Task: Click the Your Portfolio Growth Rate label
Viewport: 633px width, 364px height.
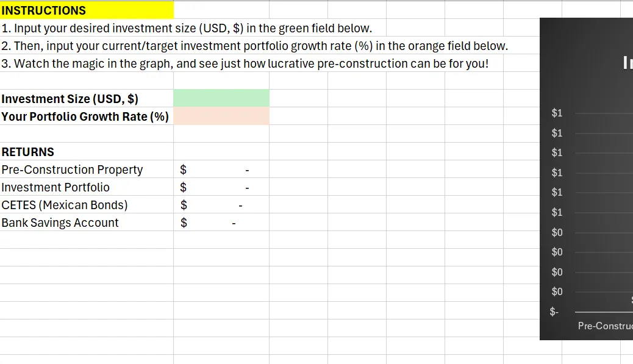Action: point(85,116)
